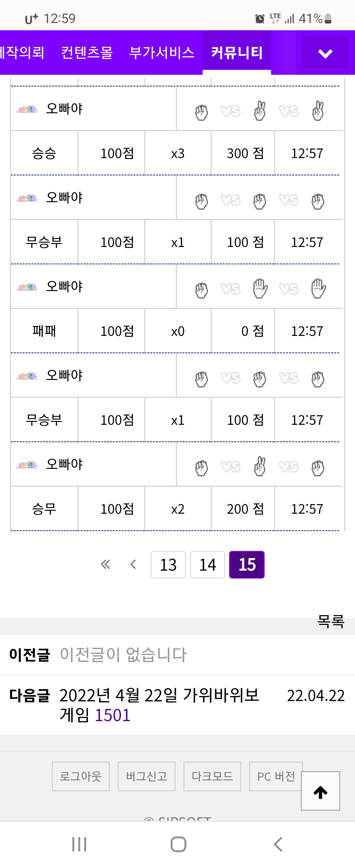
Task: Switch to 커뮤니티 tab
Action: [237, 53]
